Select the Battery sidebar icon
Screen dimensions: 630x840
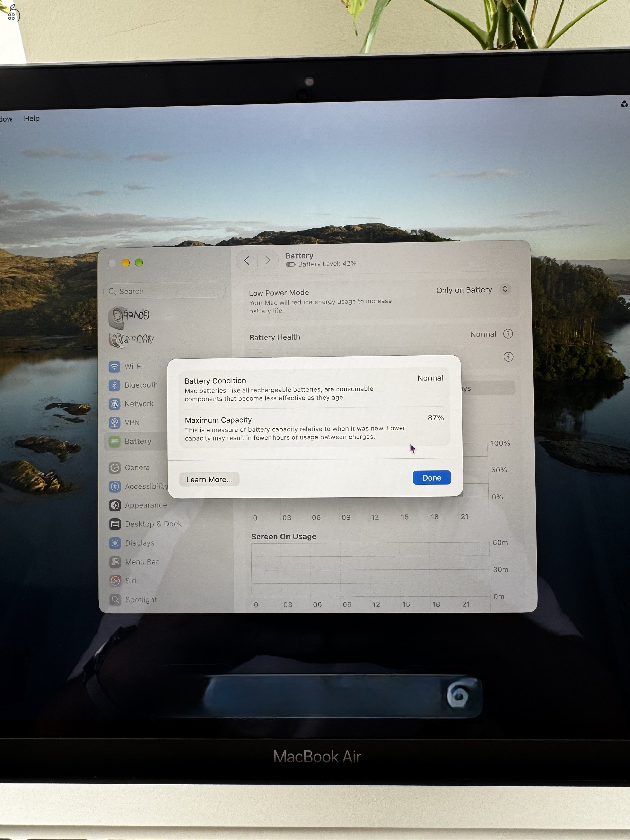pos(115,441)
